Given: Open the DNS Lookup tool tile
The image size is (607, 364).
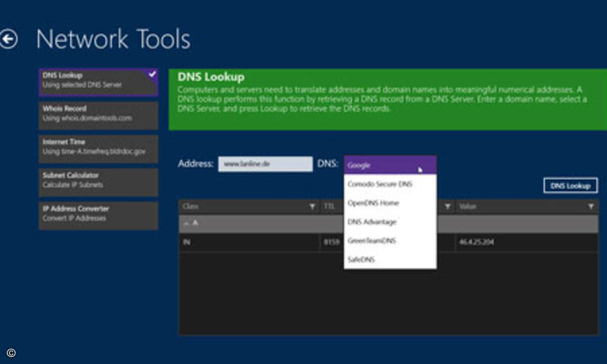Looking at the screenshot, I should pos(99,82).
